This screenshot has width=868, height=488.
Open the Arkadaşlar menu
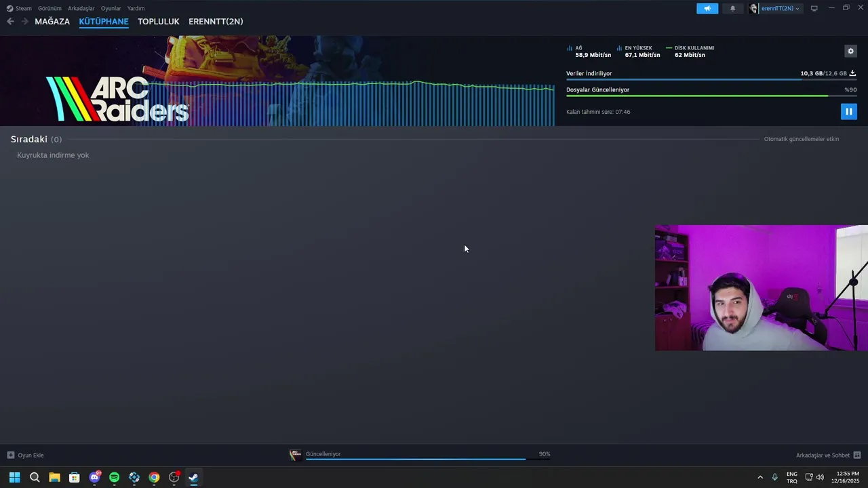pyautogui.click(x=81, y=8)
